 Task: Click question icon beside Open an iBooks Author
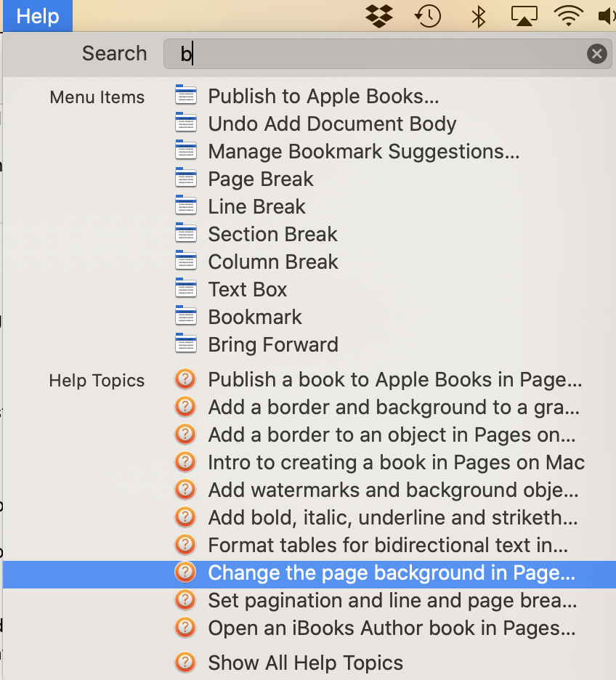(x=185, y=628)
